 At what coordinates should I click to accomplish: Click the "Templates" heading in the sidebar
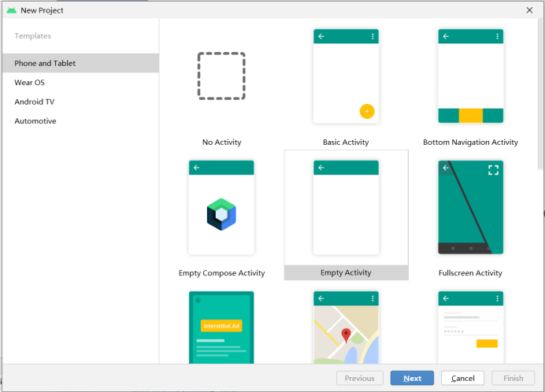point(32,35)
